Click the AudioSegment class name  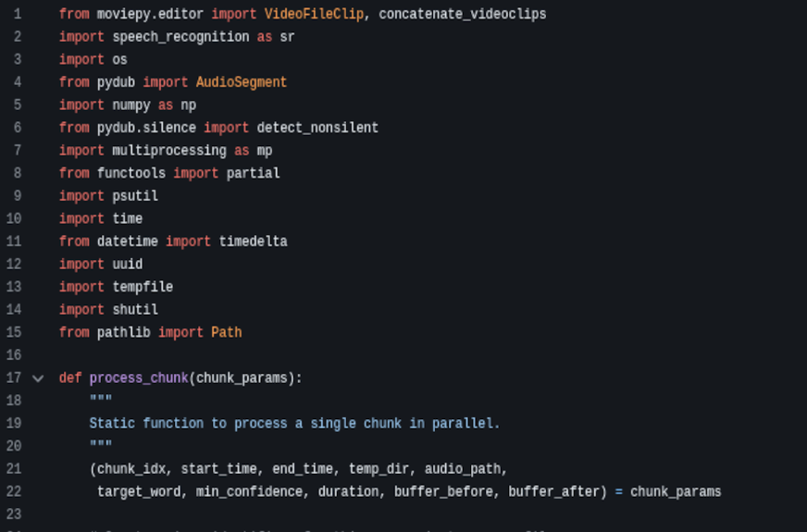[242, 82]
